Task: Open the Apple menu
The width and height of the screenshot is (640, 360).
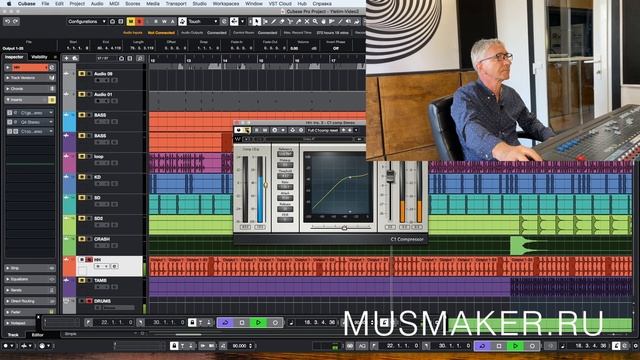Action: click(x=9, y=4)
